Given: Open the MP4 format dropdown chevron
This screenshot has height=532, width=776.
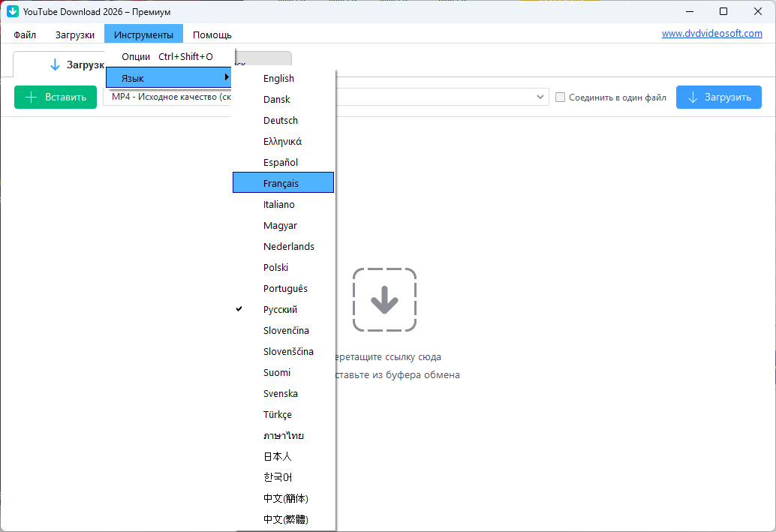Looking at the screenshot, I should (x=540, y=98).
